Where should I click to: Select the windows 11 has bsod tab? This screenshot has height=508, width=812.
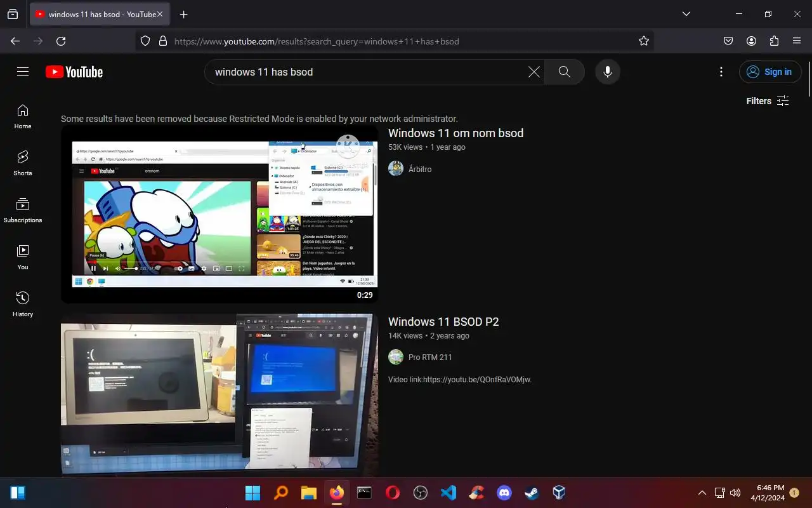(x=99, y=14)
